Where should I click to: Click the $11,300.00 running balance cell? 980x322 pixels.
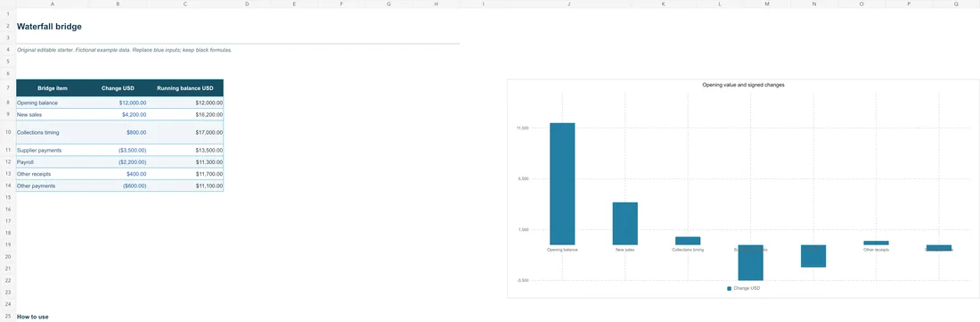pos(185,162)
